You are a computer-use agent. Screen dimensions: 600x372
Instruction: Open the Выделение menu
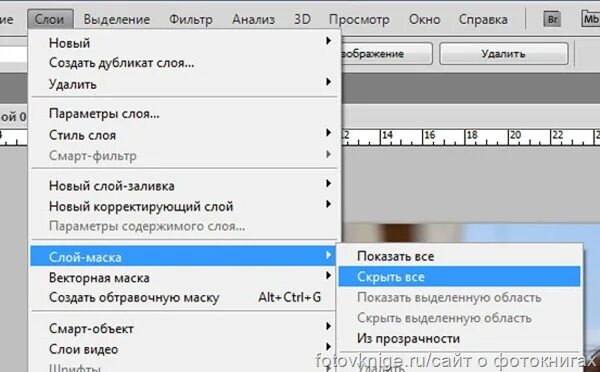[117, 19]
